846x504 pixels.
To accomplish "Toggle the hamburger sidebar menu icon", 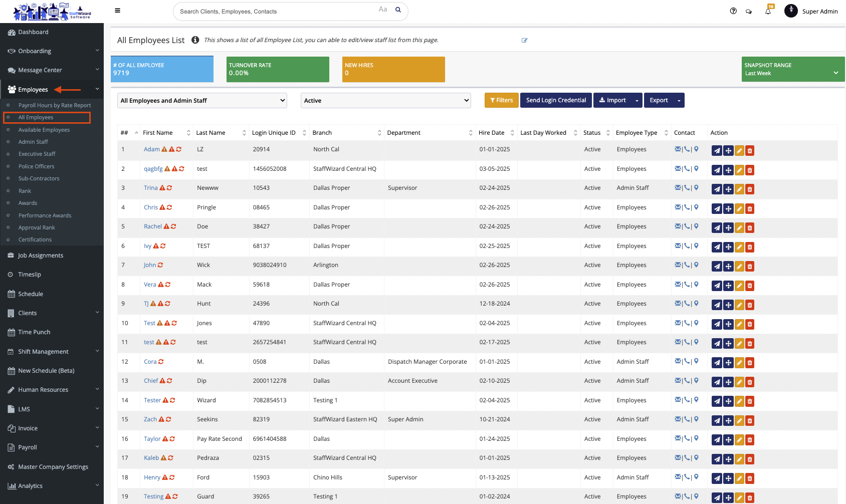I will point(117,11).
